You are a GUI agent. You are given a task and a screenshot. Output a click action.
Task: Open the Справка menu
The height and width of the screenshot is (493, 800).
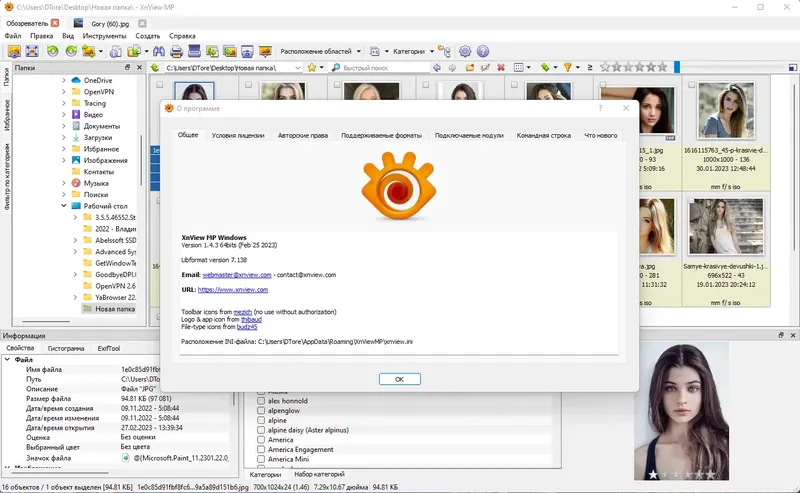point(182,36)
